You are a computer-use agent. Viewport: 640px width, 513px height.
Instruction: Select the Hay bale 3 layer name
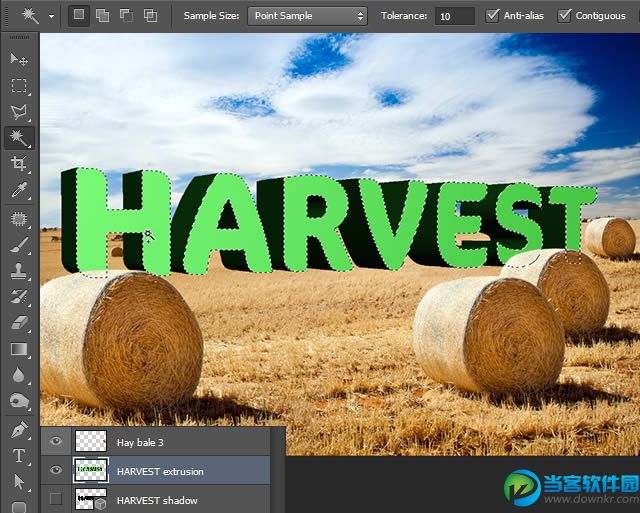pos(140,442)
